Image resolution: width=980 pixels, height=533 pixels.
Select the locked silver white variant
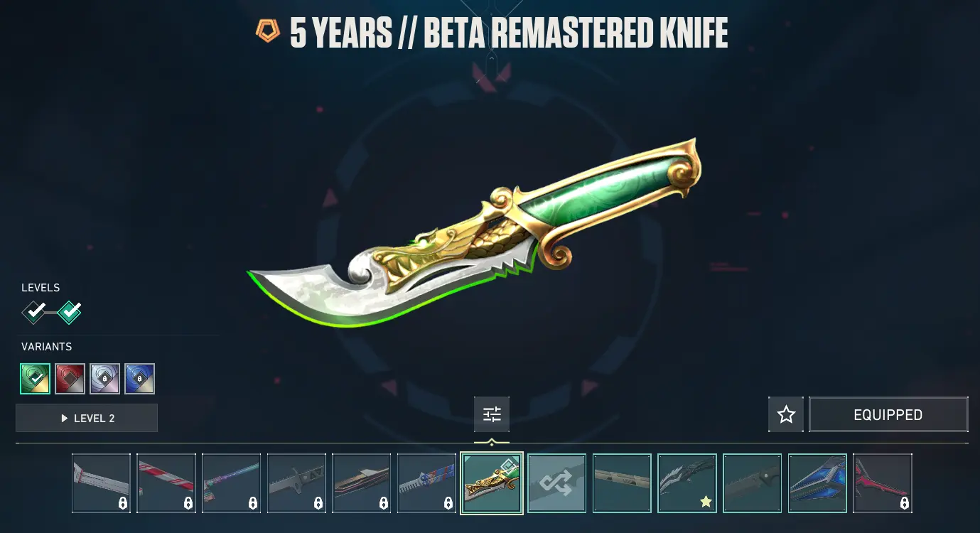coord(104,379)
